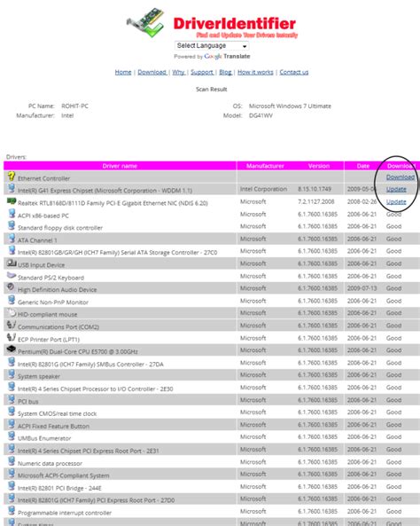Click the ACPI x86-based PC icon
420x526 pixels.
click(x=12, y=213)
